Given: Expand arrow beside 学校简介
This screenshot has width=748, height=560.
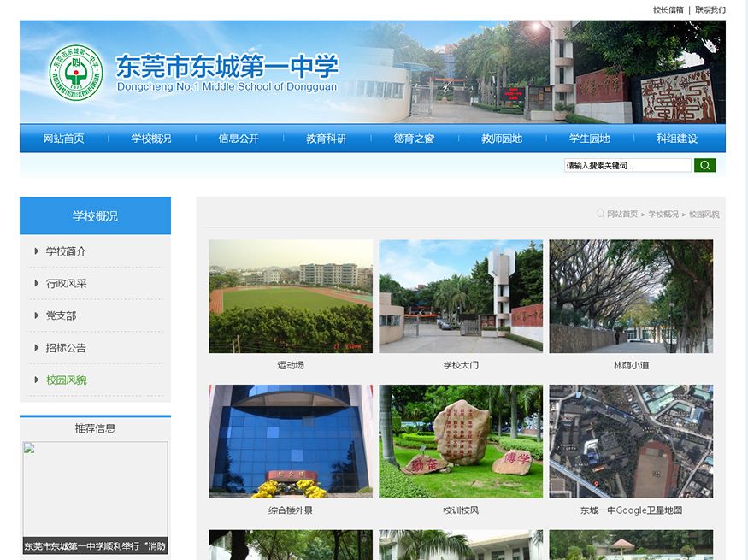Looking at the screenshot, I should click(36, 251).
